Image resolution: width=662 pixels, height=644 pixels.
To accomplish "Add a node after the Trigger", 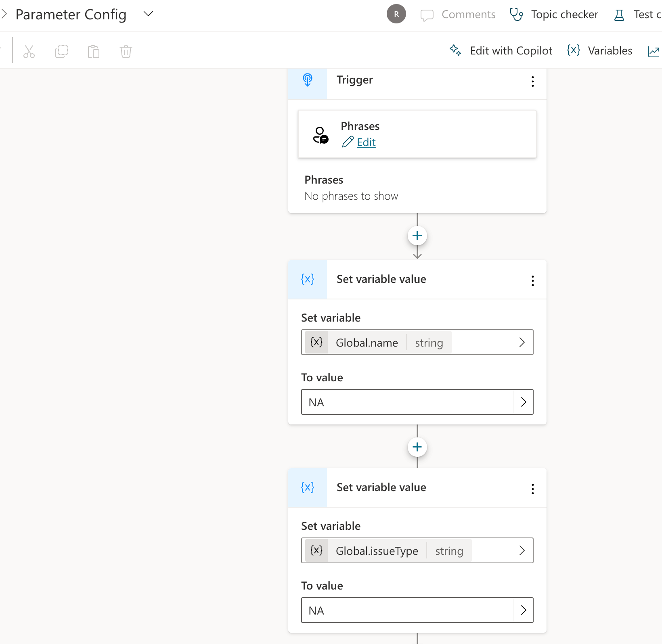I will [417, 235].
